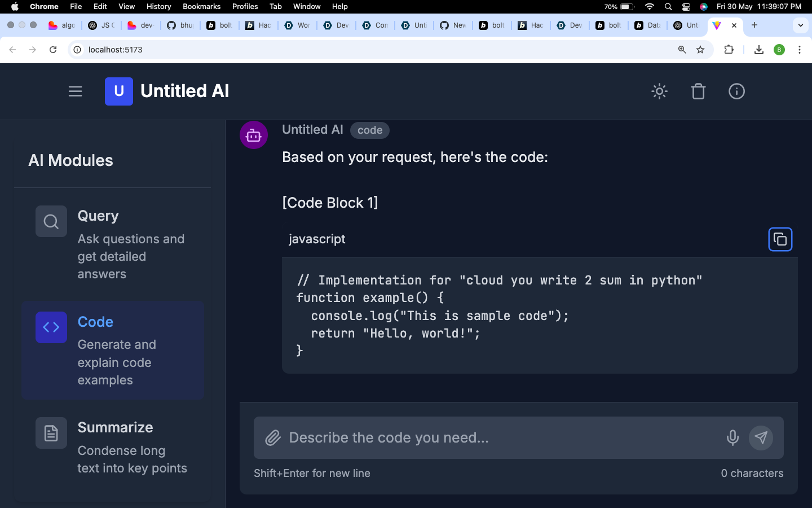Click the paperclip attach icon
Viewport: 812px width, 508px height.
point(273,438)
